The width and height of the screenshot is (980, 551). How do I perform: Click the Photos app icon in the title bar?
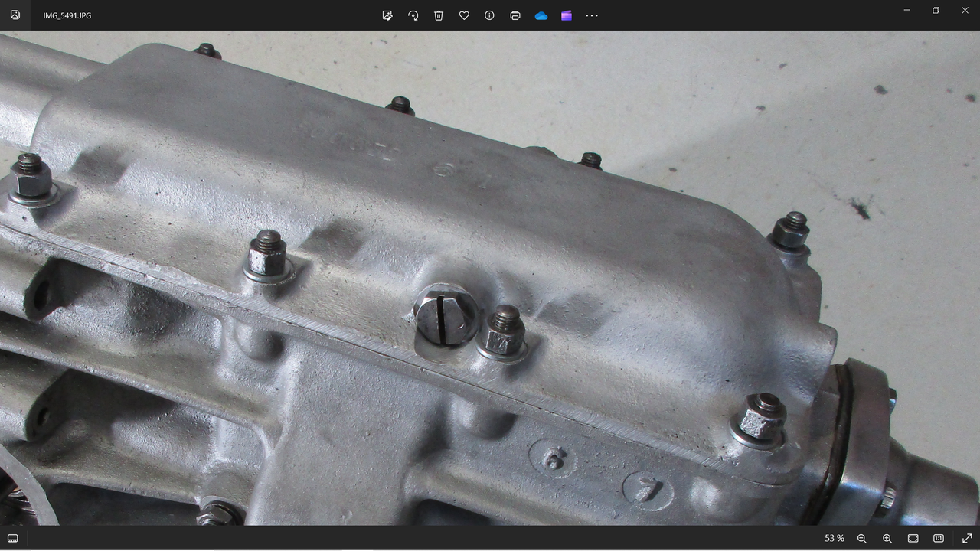(x=15, y=15)
